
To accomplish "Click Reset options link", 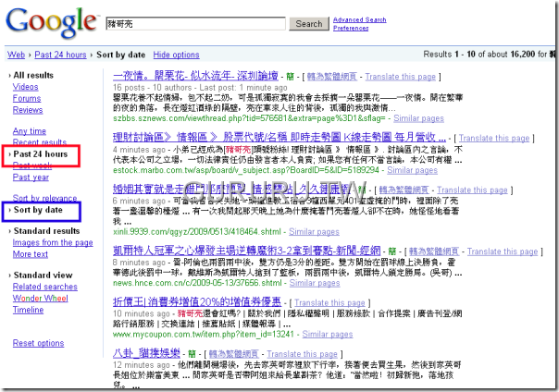I will (38, 343).
